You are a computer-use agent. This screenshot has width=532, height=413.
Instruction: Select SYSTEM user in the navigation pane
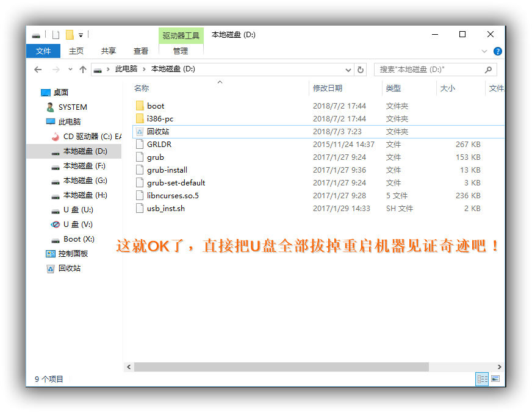[x=67, y=107]
